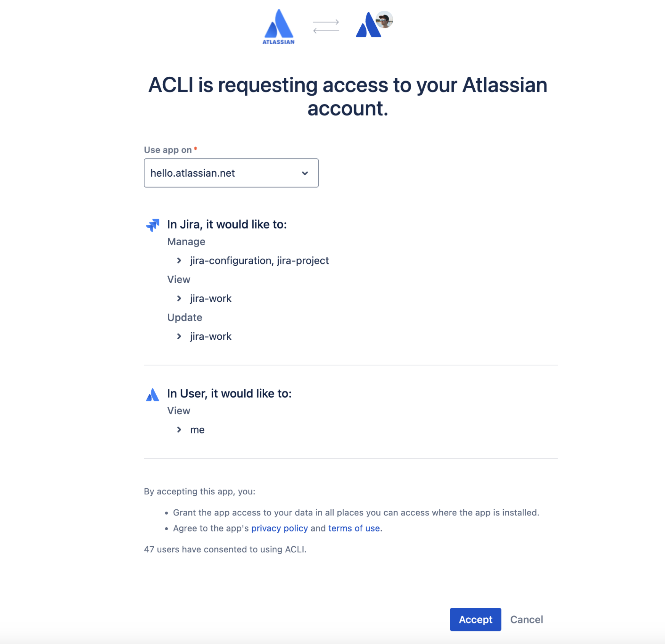665x644 pixels.
Task: Click the hello.atlassian.net text in the selector
Action: (x=192, y=173)
